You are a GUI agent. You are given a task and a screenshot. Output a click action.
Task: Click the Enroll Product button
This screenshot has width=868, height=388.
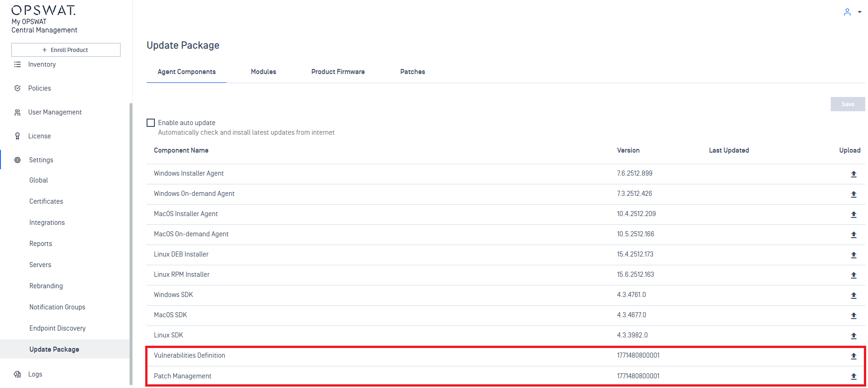pos(66,50)
